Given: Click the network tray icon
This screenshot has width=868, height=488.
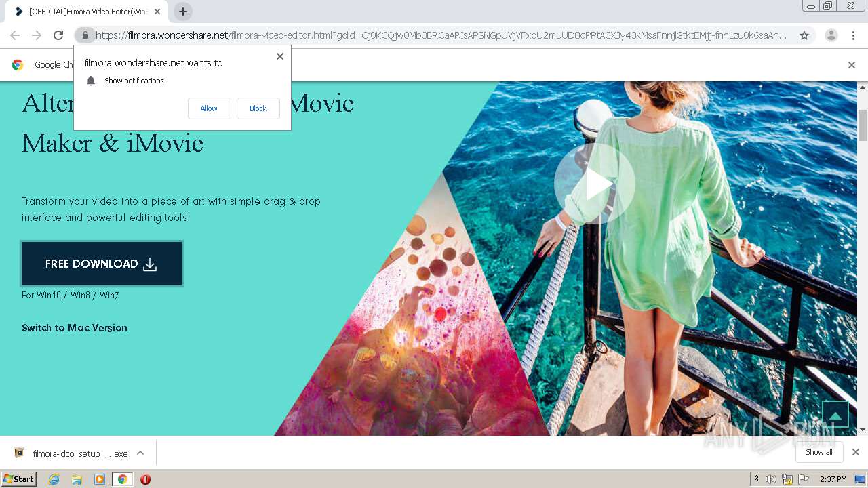Looking at the screenshot, I should coord(787,479).
